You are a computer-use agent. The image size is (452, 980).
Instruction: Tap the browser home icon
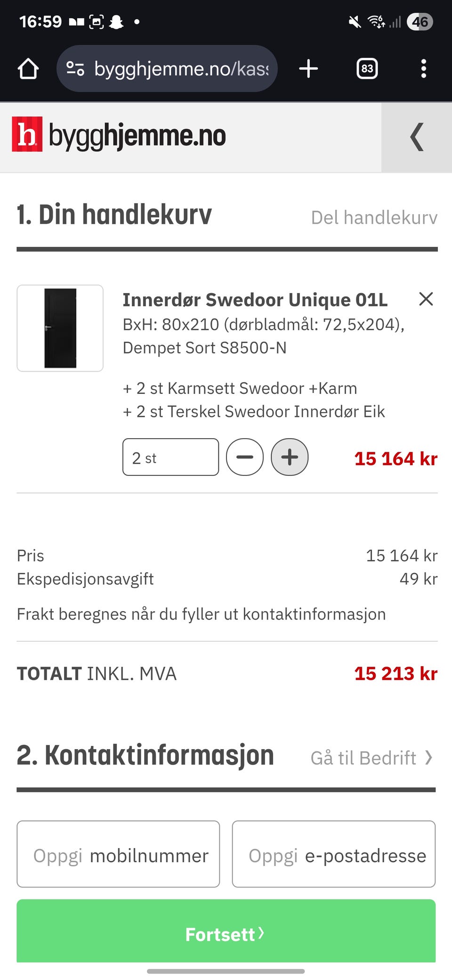28,69
